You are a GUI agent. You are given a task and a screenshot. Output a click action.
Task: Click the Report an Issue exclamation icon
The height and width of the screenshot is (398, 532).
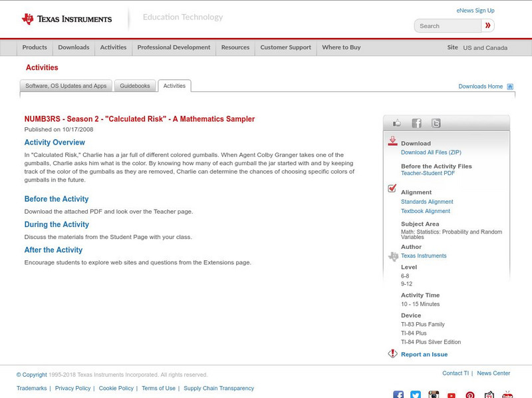pyautogui.click(x=392, y=353)
